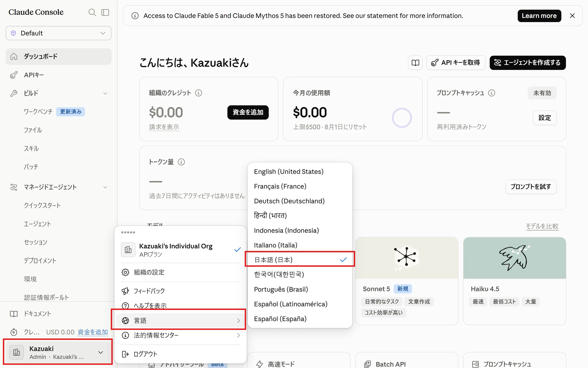The height and width of the screenshot is (368, 588).
Task: Click info icon beside プロンプトキャッシュ
Action: tap(492, 93)
